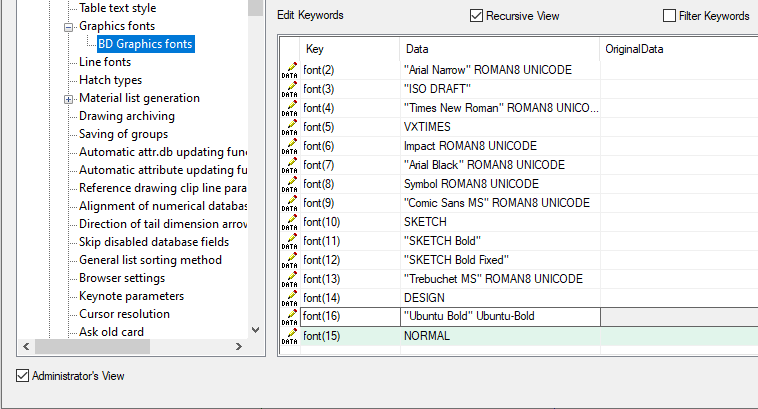The image size is (758, 409).
Task: Click the data icon on font(10) SKETCH row
Action: point(289,222)
